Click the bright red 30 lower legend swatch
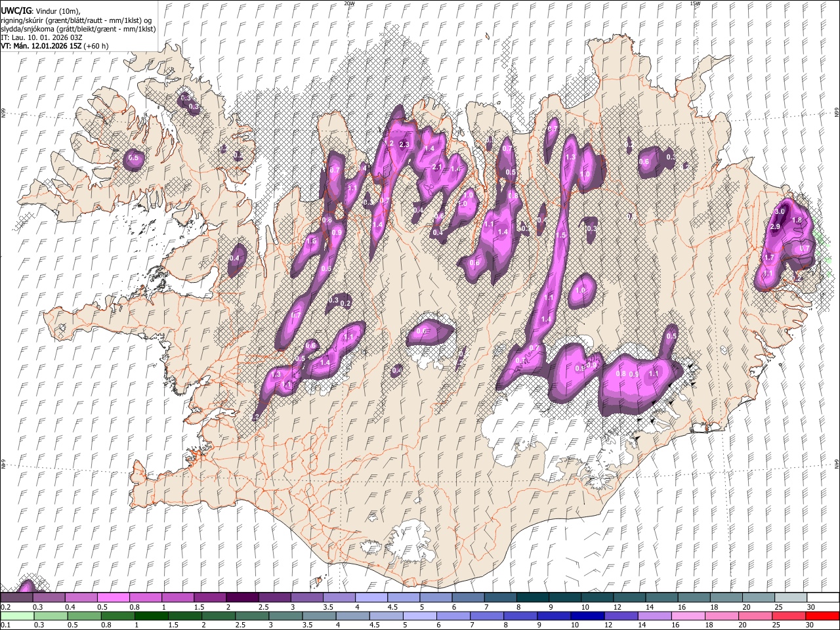Viewport: 840px width, 630px height. pos(822,616)
